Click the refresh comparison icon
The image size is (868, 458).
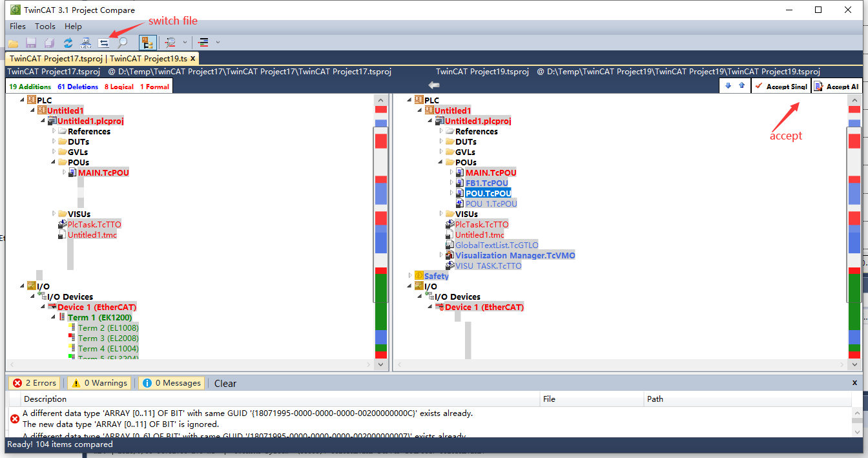pos(68,43)
